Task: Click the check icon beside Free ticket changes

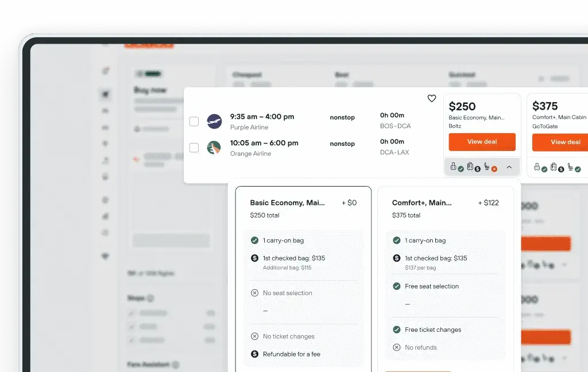Action: click(396, 330)
